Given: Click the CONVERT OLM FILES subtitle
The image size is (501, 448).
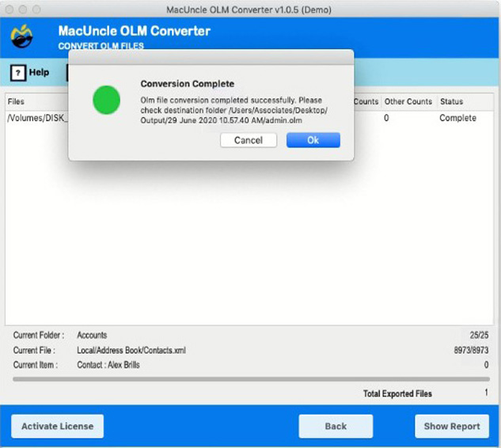Looking at the screenshot, I should pos(101,46).
